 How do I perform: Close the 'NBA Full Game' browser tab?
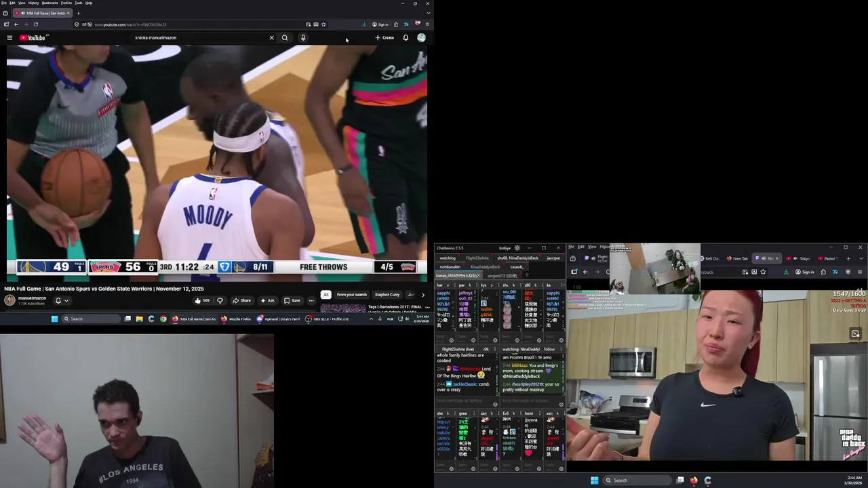pyautogui.click(x=70, y=13)
